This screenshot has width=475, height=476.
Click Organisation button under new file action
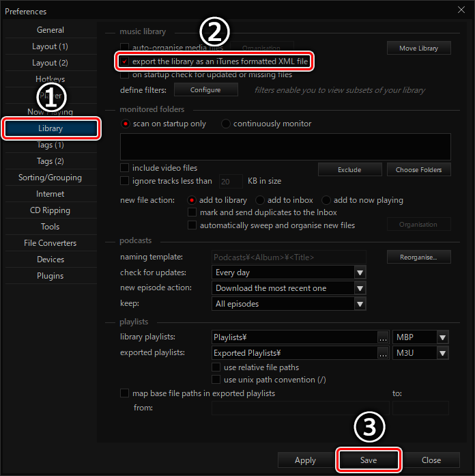coord(419,224)
